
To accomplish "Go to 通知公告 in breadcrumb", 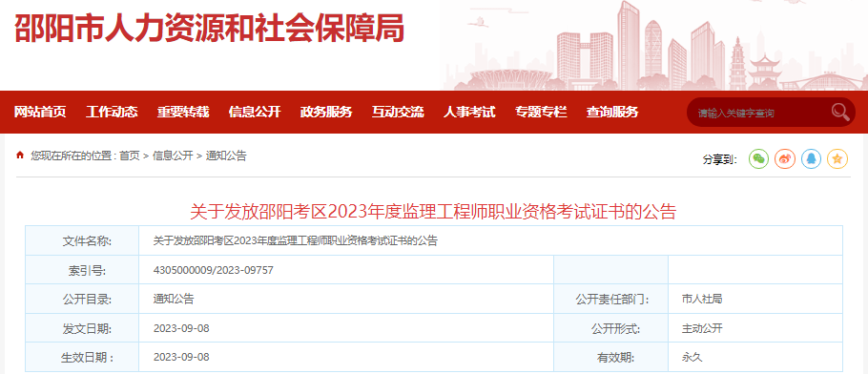I will (226, 156).
